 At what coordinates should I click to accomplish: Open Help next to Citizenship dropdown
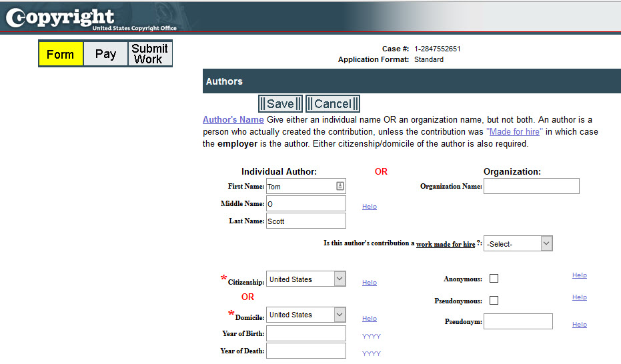[x=370, y=283]
